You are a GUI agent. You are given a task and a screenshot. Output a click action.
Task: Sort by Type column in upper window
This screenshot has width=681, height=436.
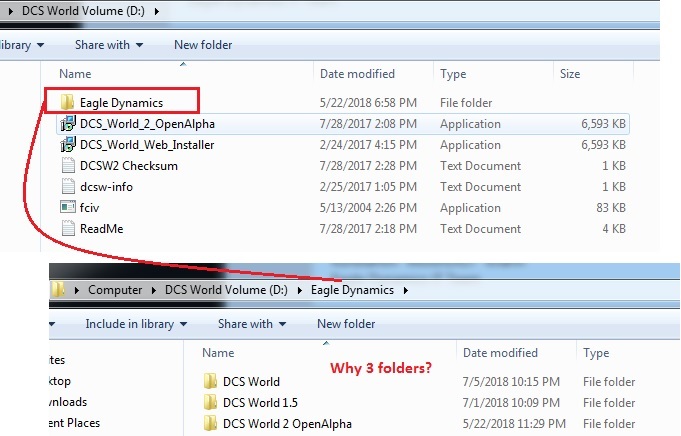(x=453, y=74)
